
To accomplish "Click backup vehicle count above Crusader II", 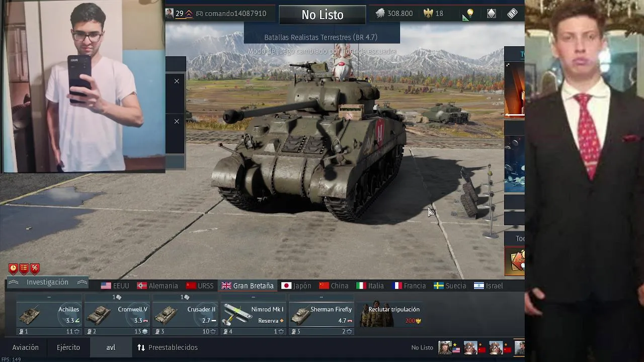I will tap(185, 297).
